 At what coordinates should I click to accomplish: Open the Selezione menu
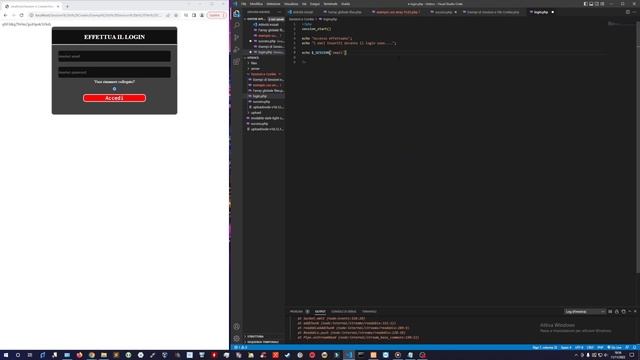(x=273, y=4)
